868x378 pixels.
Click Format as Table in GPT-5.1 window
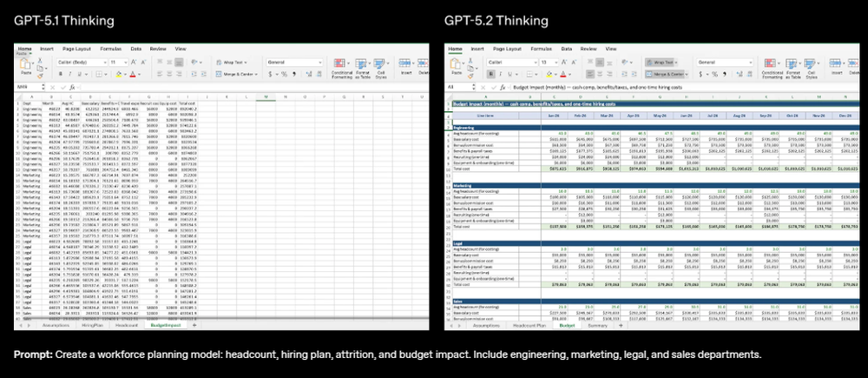tap(361, 68)
